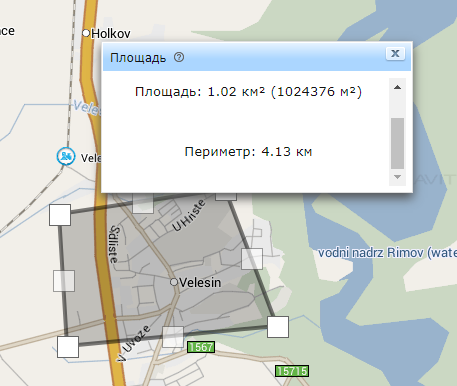Select the polygon's bottom-left corner handle
Viewport: 457px width, 386px height.
coord(68,347)
